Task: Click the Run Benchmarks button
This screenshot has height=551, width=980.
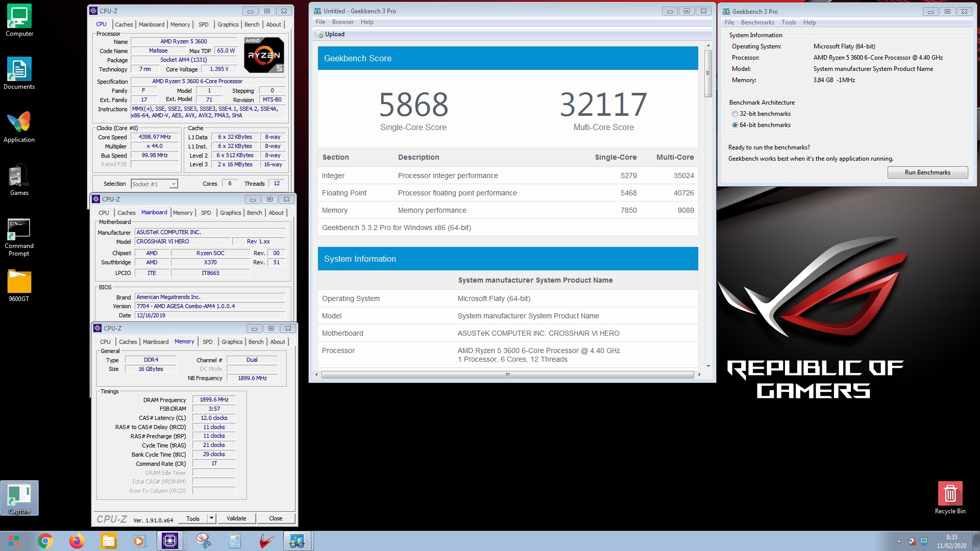Action: tap(927, 172)
